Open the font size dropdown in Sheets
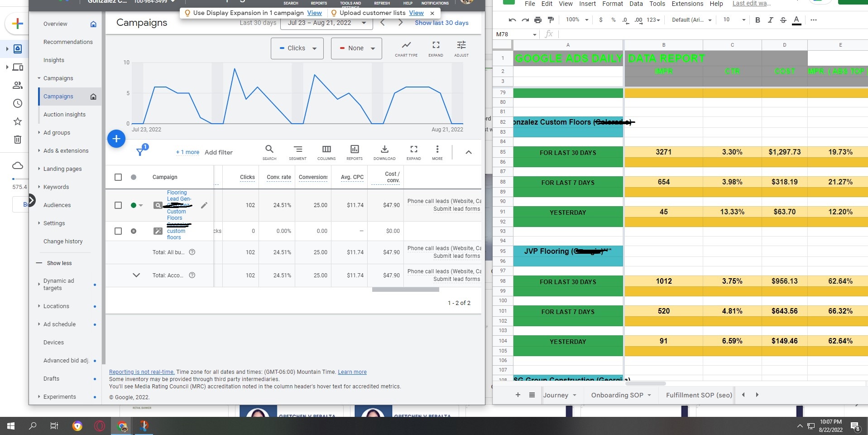The image size is (868, 435). (734, 20)
